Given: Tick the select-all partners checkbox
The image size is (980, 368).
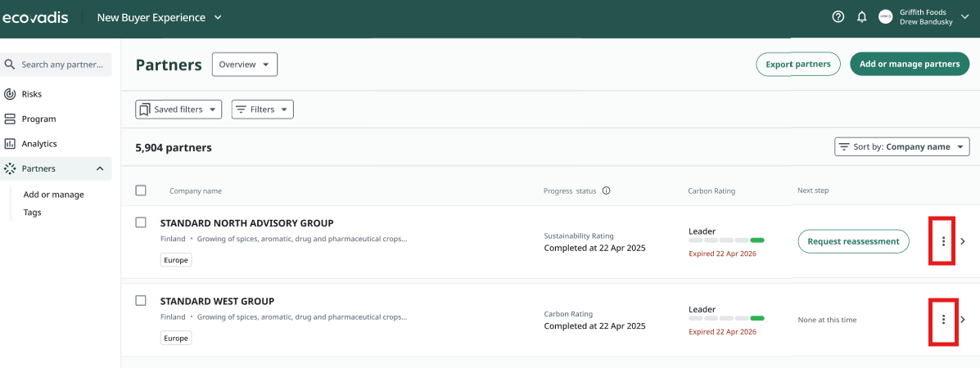Looking at the screenshot, I should tap(141, 191).
